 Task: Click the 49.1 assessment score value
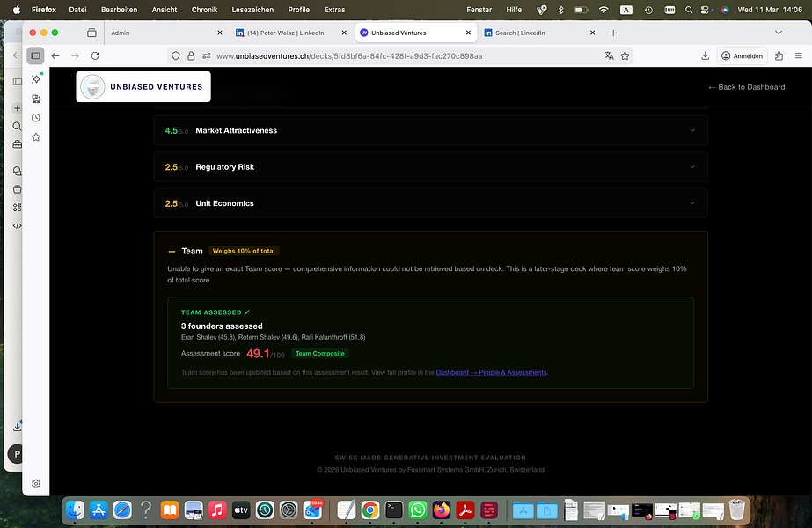click(258, 354)
